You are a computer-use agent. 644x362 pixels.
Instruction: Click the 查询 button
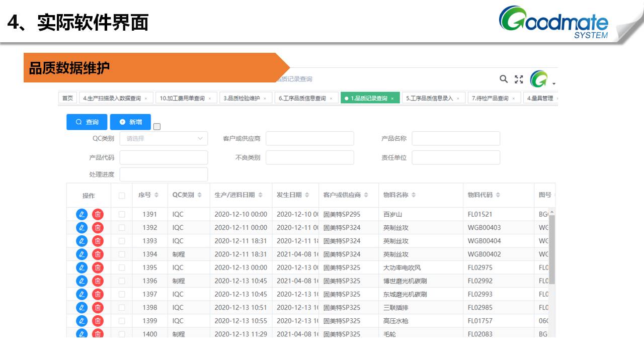point(87,122)
